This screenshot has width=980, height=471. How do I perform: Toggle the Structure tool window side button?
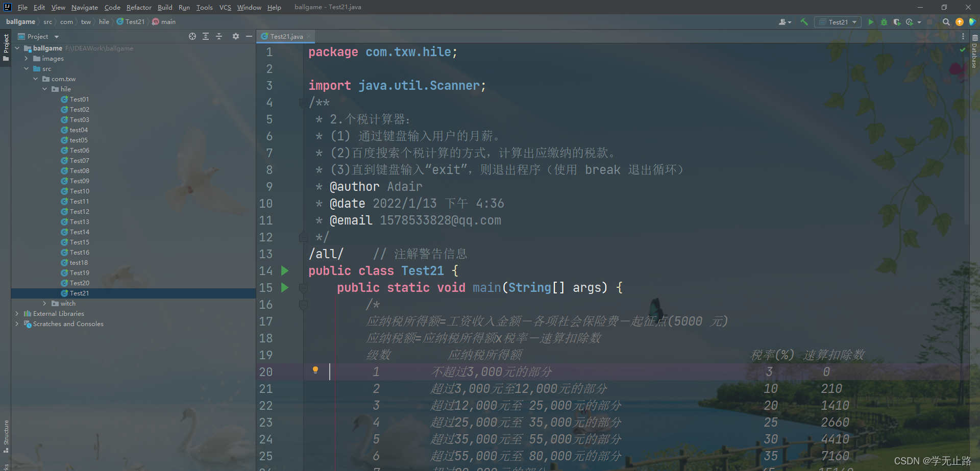pos(6,436)
